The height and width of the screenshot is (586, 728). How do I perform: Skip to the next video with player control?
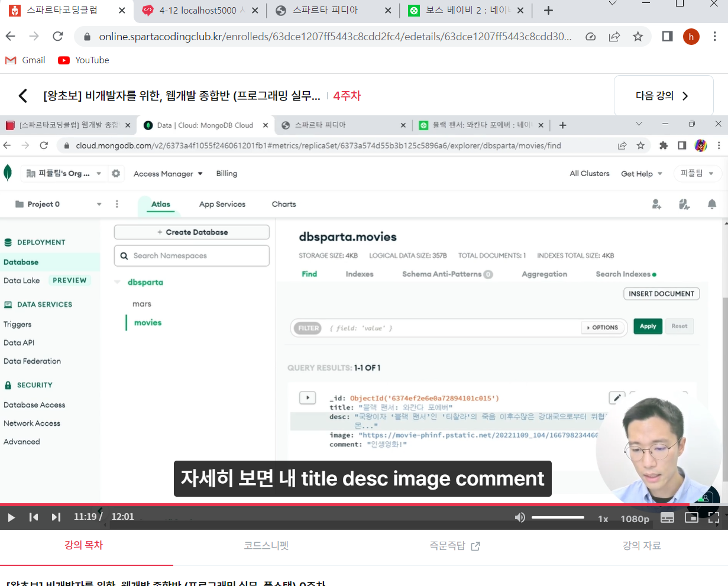(x=56, y=517)
